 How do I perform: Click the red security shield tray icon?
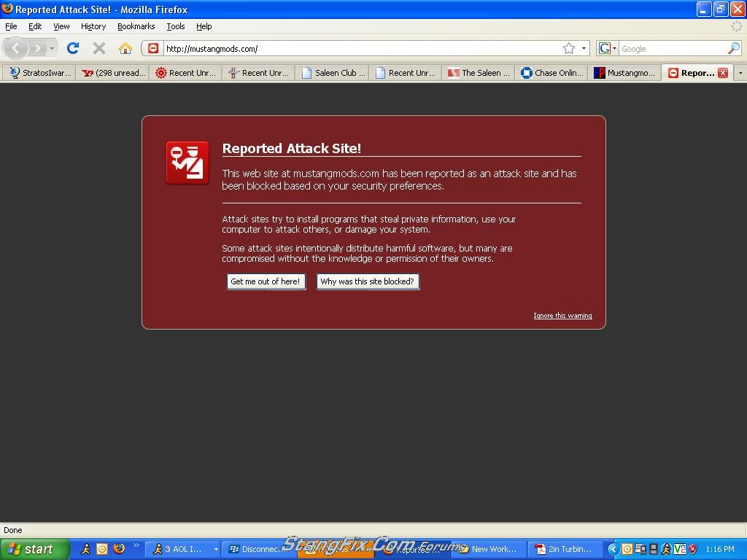pyautogui.click(x=693, y=549)
